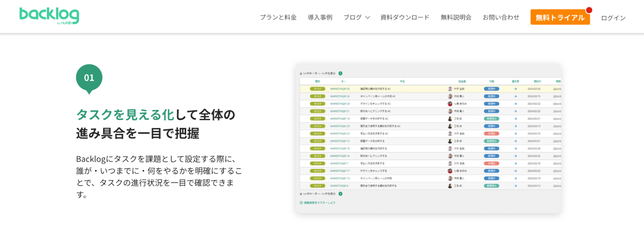The image size is (644, 241).
Task: Click タスク badge in MARKETINGJP-7 row
Action: [x=317, y=164]
